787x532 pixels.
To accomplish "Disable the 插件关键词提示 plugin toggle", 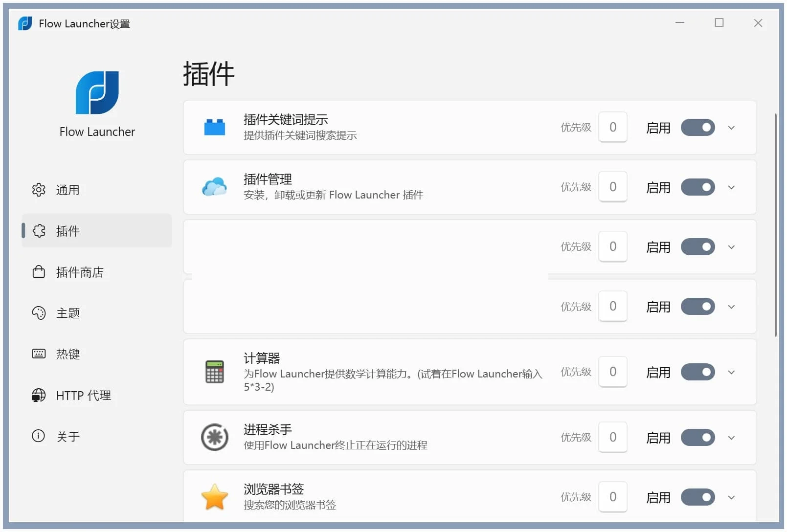I will [697, 127].
